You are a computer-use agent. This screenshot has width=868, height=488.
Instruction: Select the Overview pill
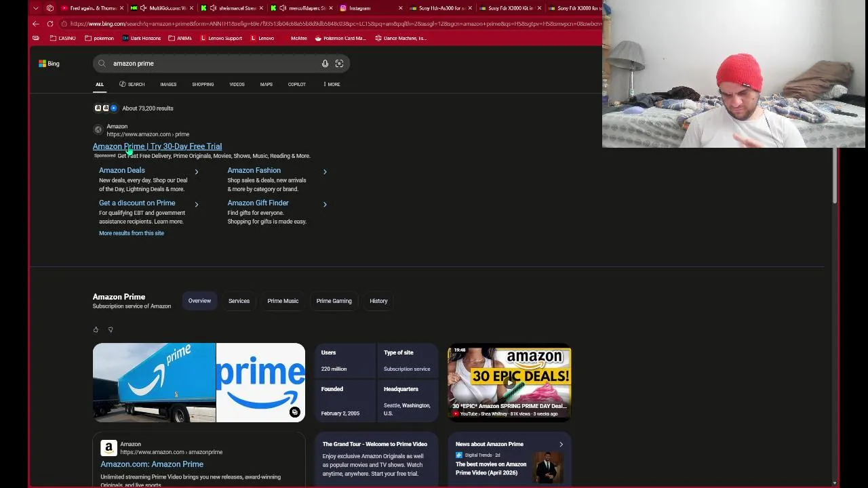tap(199, 301)
